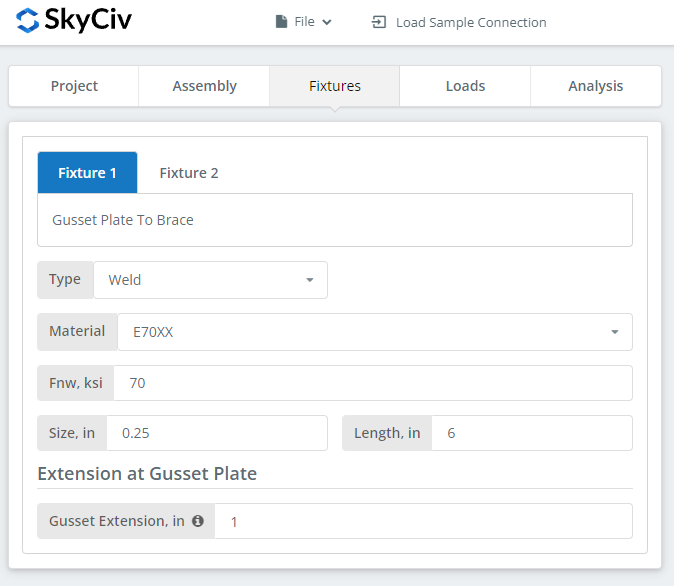Click the SkyCiv logo icon
The image size is (674, 586).
(28, 21)
